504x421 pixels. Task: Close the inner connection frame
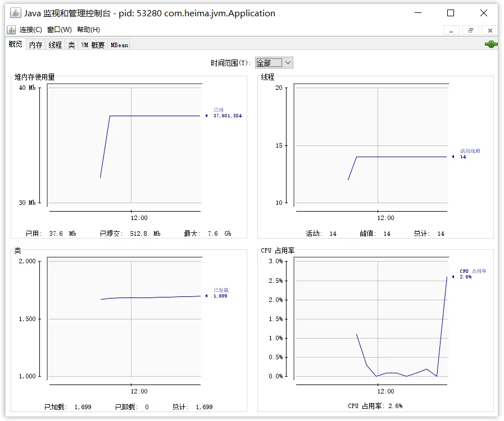pyautogui.click(x=490, y=30)
